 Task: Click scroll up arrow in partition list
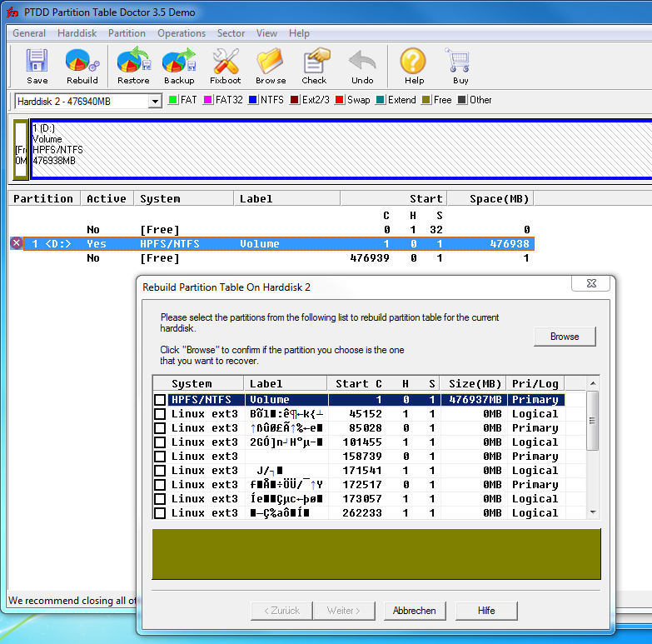(x=593, y=383)
